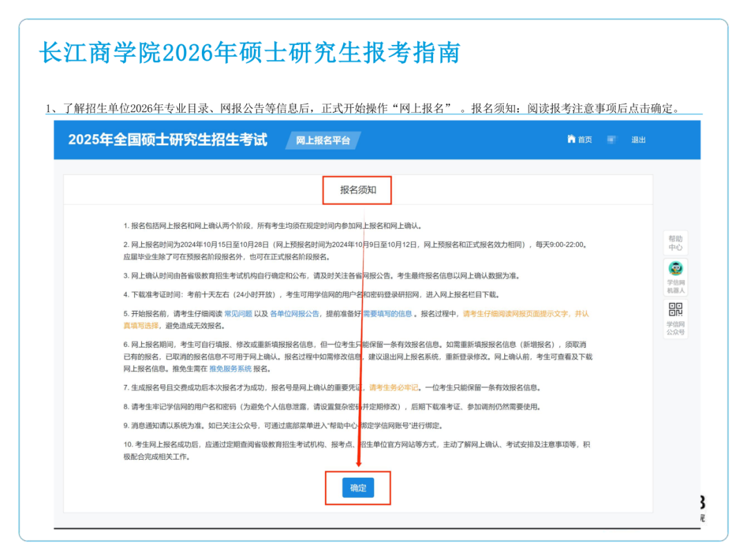Click the 报名须知 heading
This screenshot has height=560, width=747.
(x=358, y=189)
